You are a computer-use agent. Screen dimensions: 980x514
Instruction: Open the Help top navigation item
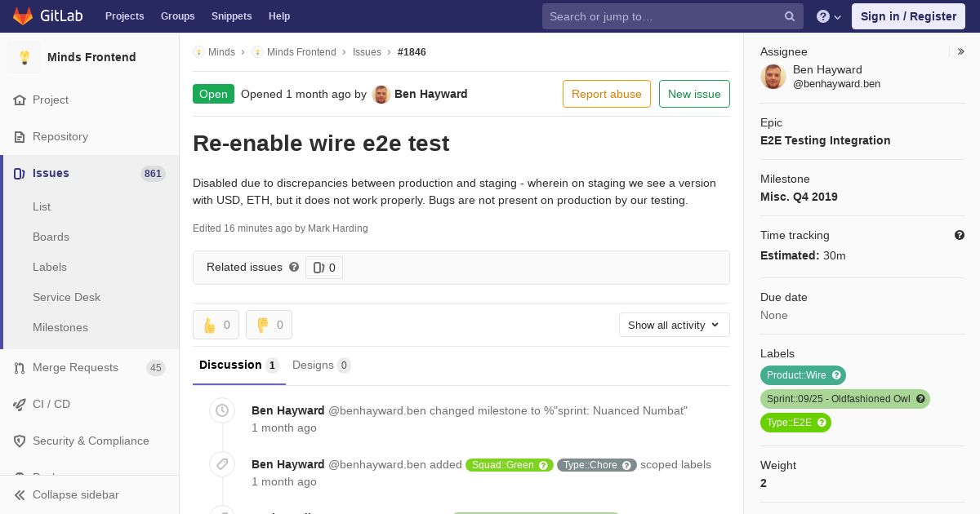(x=279, y=16)
